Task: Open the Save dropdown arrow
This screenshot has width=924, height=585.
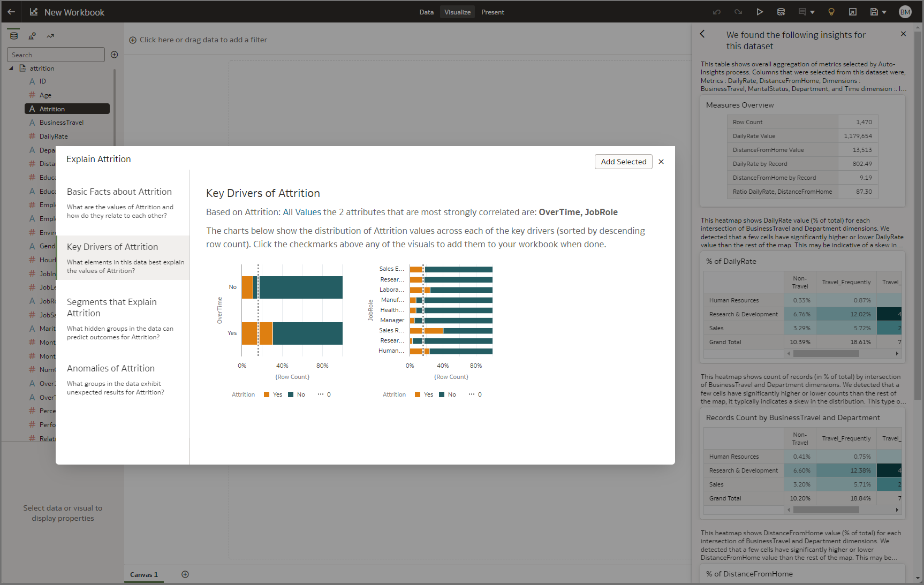Action: pos(884,11)
